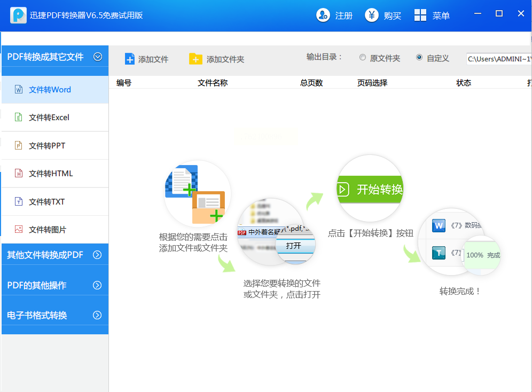
Task: Click the 文件转图片 image icon
Action: pyautogui.click(x=19, y=230)
